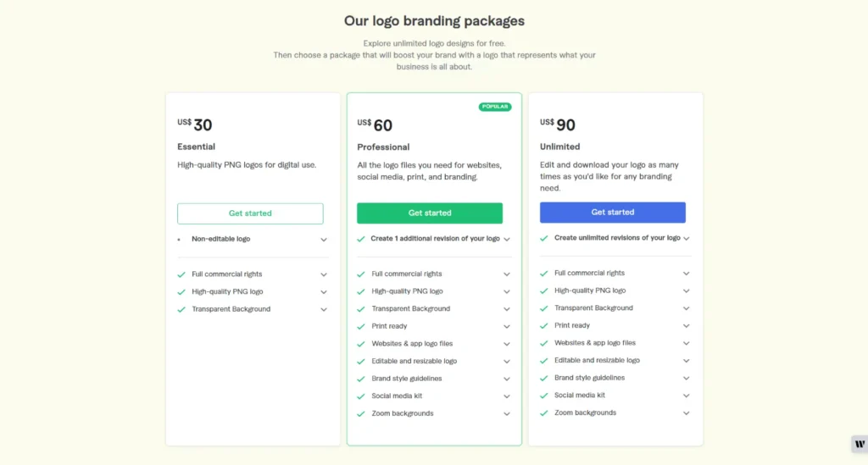Viewport: 868px width, 465px height.
Task: Click checkmark icon by Create unlimited revisions
Action: pos(543,238)
